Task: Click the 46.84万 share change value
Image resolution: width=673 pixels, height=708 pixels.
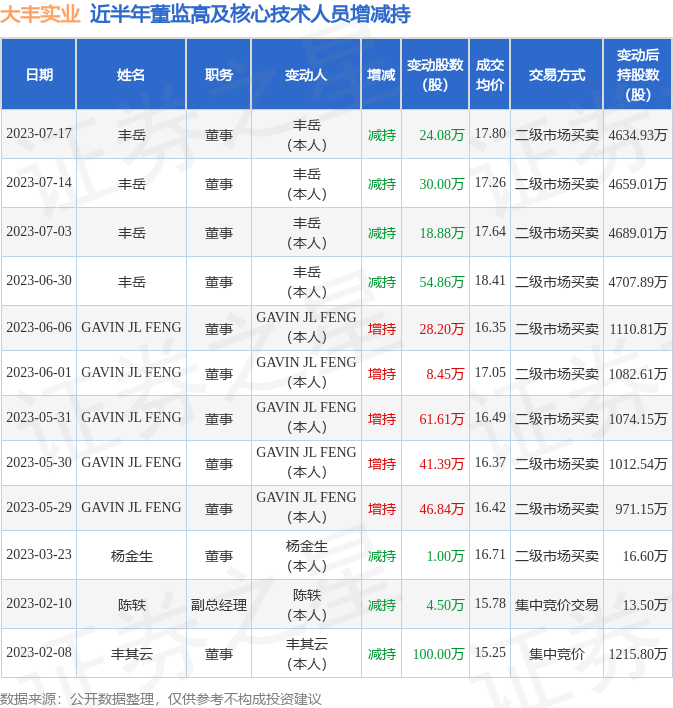Action: click(x=441, y=509)
